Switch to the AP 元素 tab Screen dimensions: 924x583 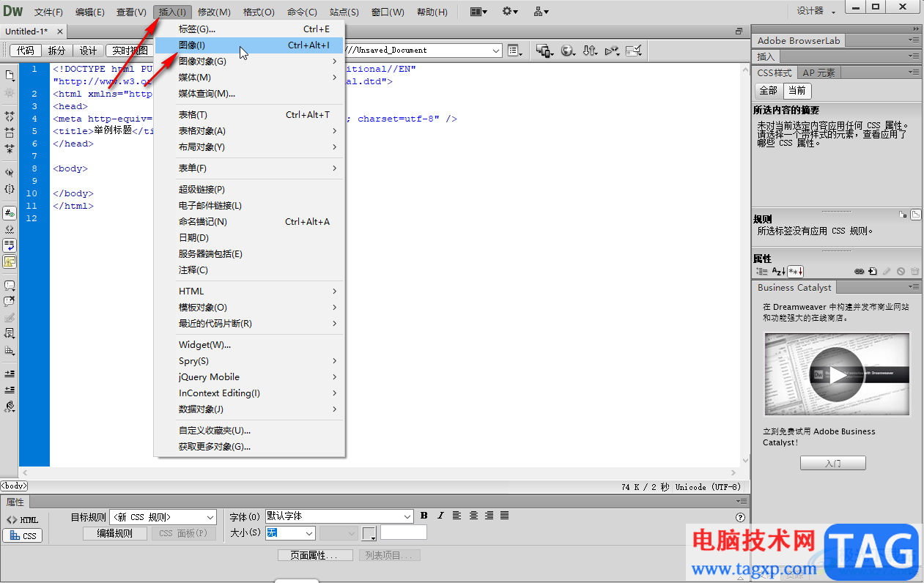coord(818,73)
